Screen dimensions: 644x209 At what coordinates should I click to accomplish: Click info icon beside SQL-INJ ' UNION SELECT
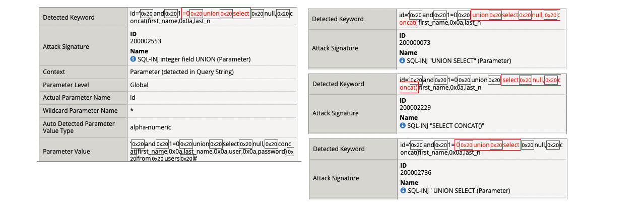coord(402,190)
